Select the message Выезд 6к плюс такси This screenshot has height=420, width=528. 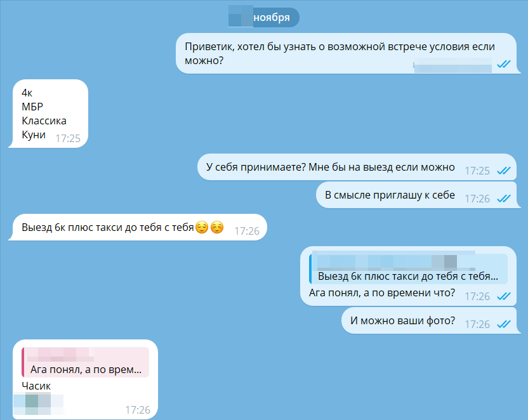pos(140,228)
